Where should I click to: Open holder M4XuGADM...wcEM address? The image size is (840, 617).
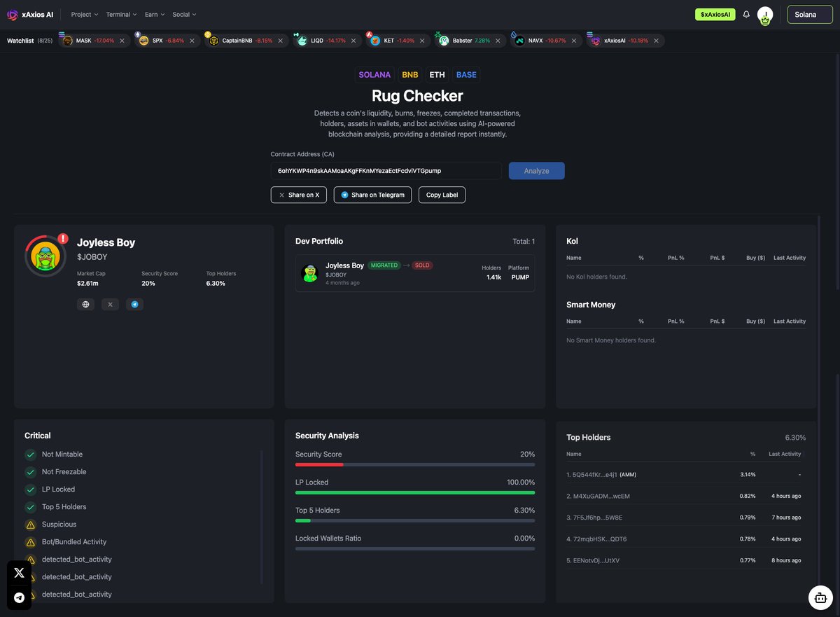coord(598,496)
